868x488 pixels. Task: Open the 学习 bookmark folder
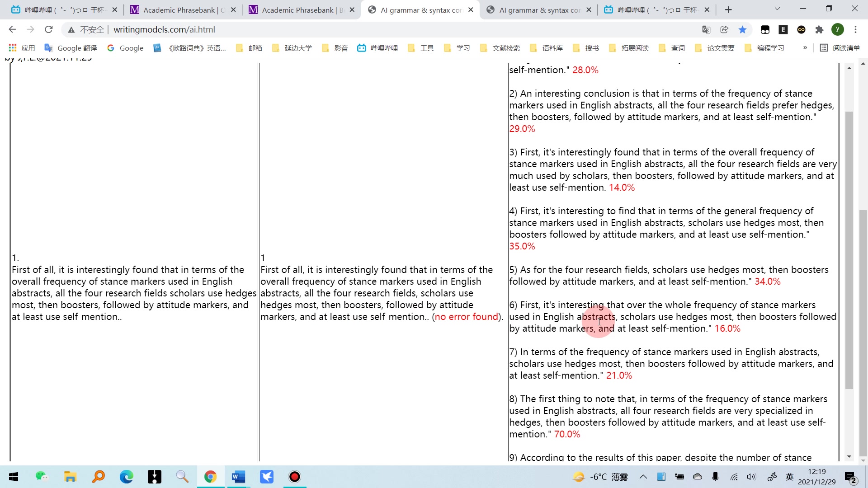pos(457,48)
